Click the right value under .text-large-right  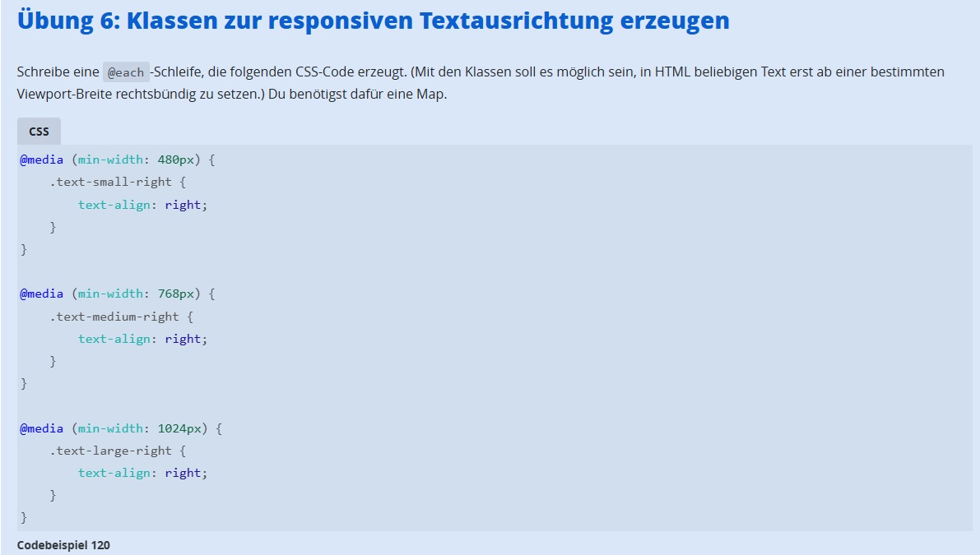coord(183,473)
